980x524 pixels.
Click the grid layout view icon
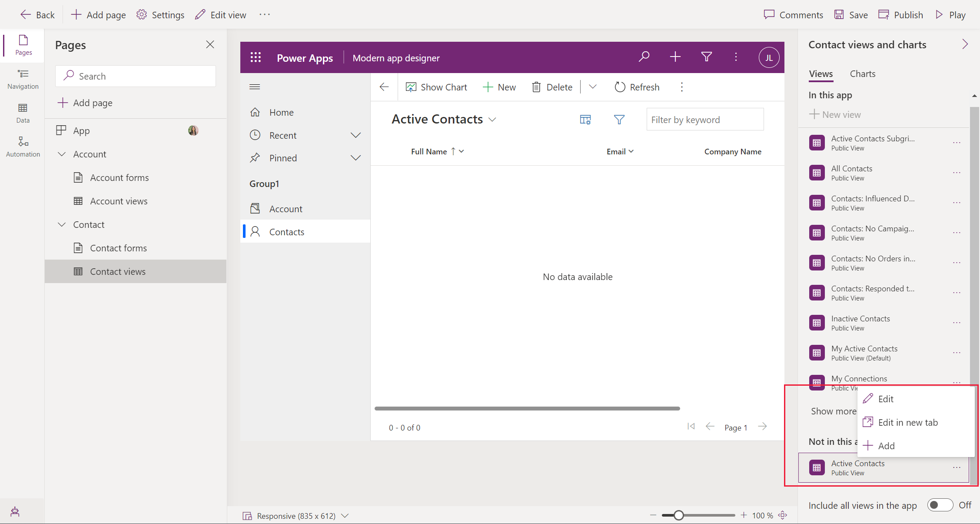(585, 119)
